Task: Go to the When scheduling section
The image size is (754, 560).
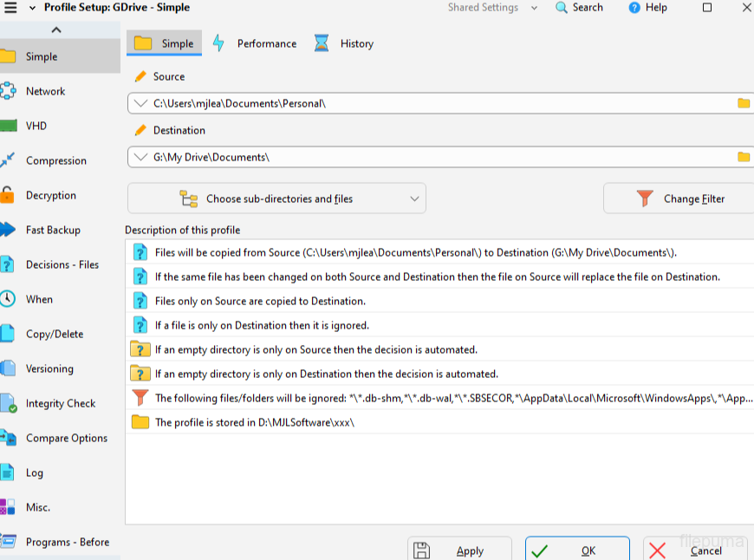Action: point(39,299)
